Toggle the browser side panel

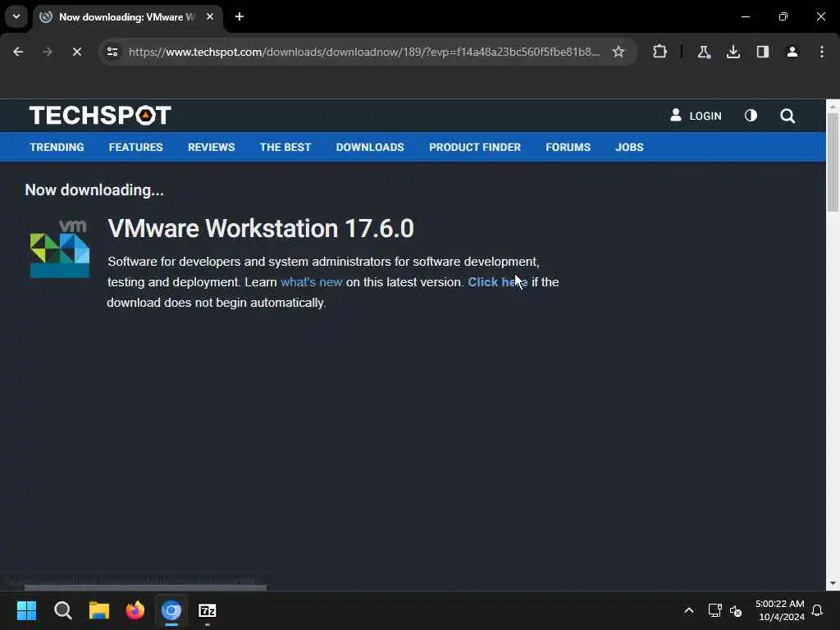762,52
